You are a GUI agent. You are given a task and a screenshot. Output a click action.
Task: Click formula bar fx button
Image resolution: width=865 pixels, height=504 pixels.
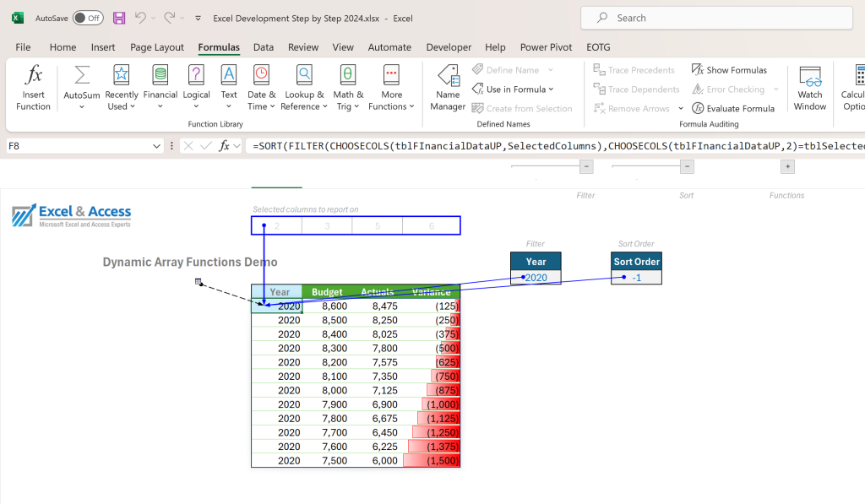(224, 145)
